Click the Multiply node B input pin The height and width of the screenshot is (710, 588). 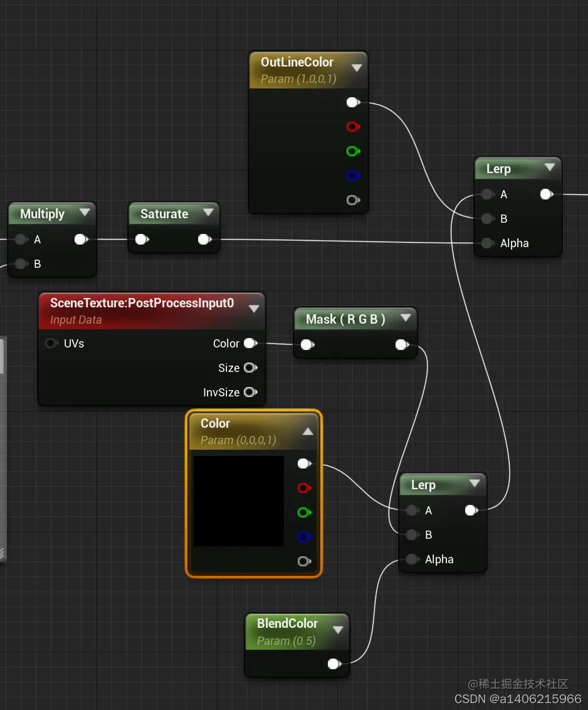(21, 263)
